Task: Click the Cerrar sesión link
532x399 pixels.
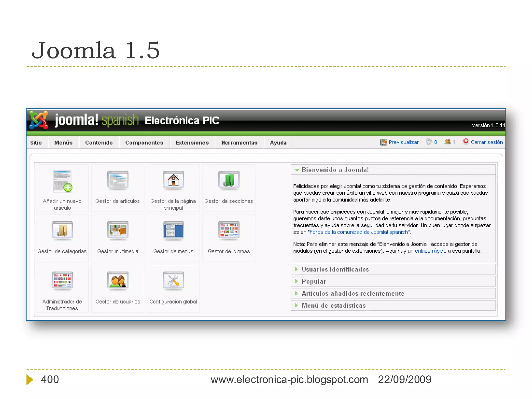Action: pyautogui.click(x=487, y=142)
